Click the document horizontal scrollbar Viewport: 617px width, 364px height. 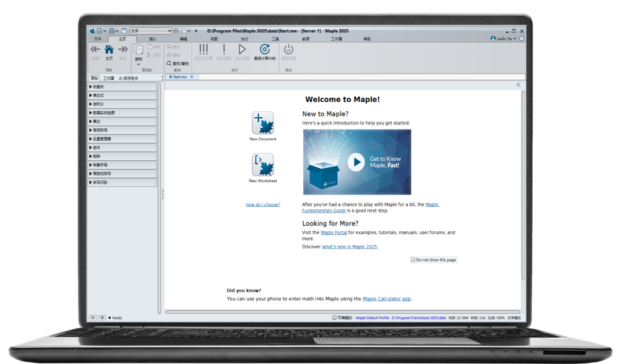coord(342,312)
